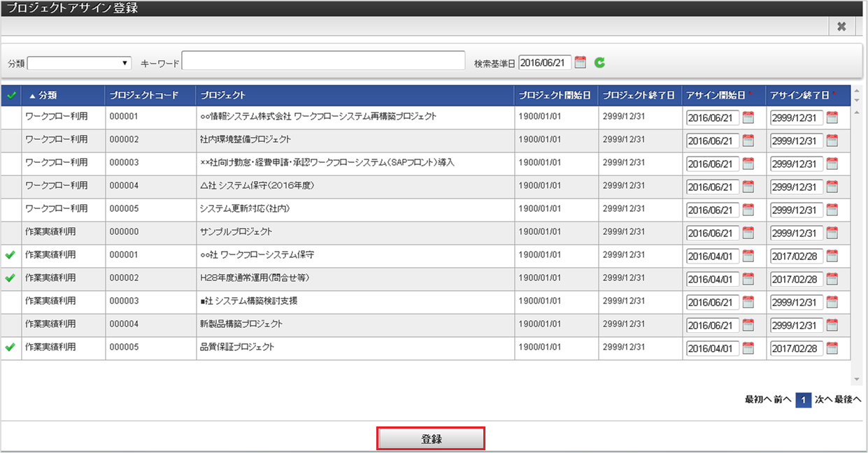Open the 分類 dropdown filter
The width and height of the screenshot is (868, 453).
[79, 63]
